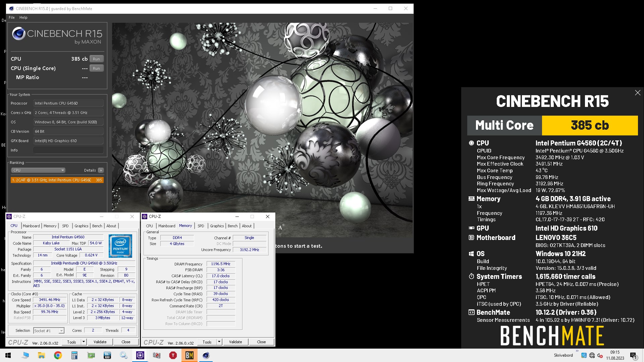Click the Info text field in Your System
The image size is (644, 362).
coord(68,150)
